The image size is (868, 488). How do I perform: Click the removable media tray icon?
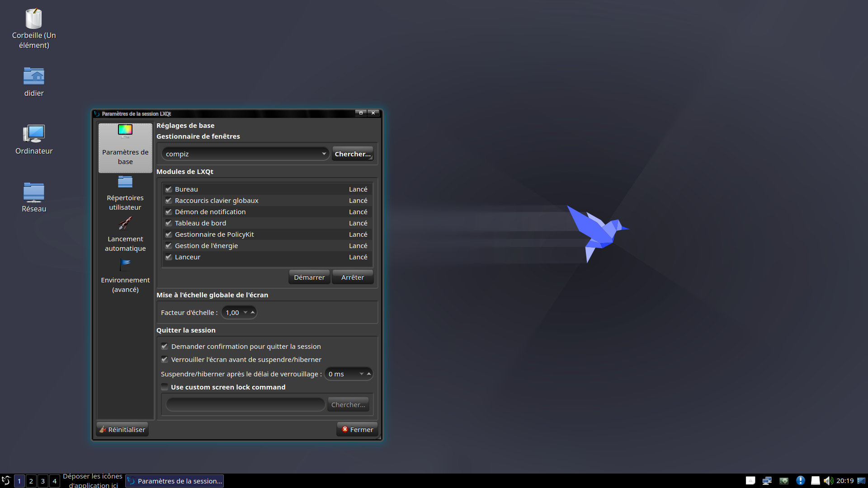(816, 480)
